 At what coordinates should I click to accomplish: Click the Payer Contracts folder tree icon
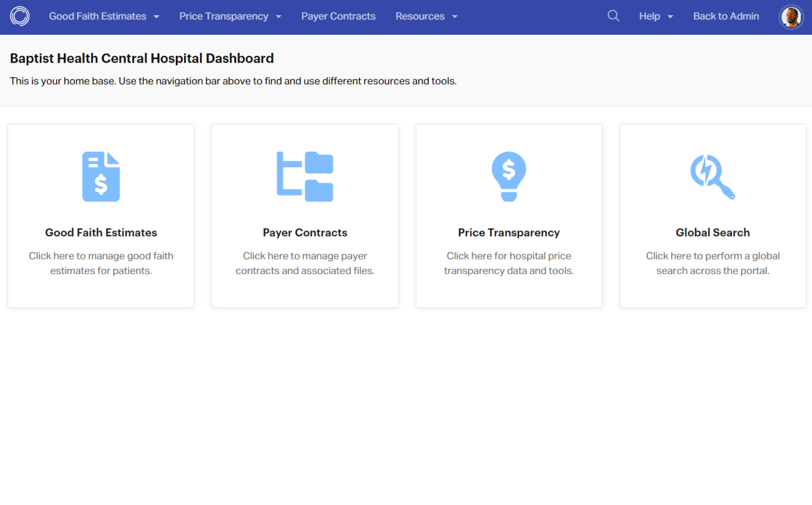305,176
